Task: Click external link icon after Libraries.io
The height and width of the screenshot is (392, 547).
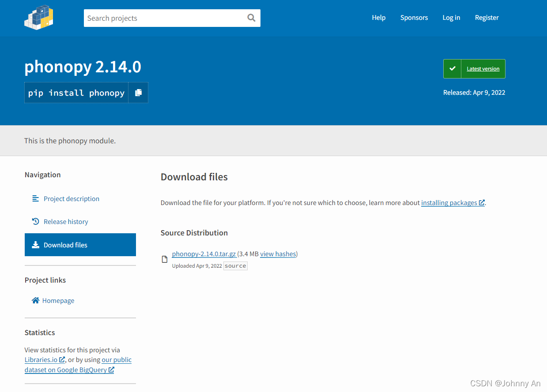Action: (x=62, y=359)
